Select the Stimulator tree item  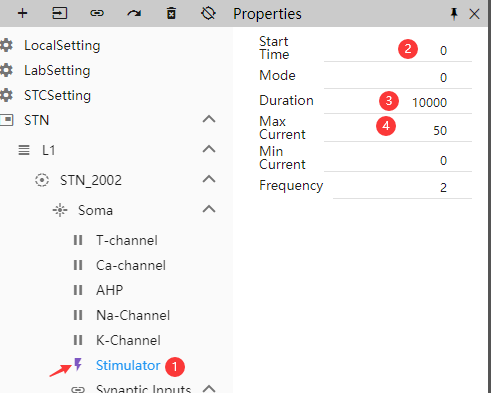tap(128, 365)
